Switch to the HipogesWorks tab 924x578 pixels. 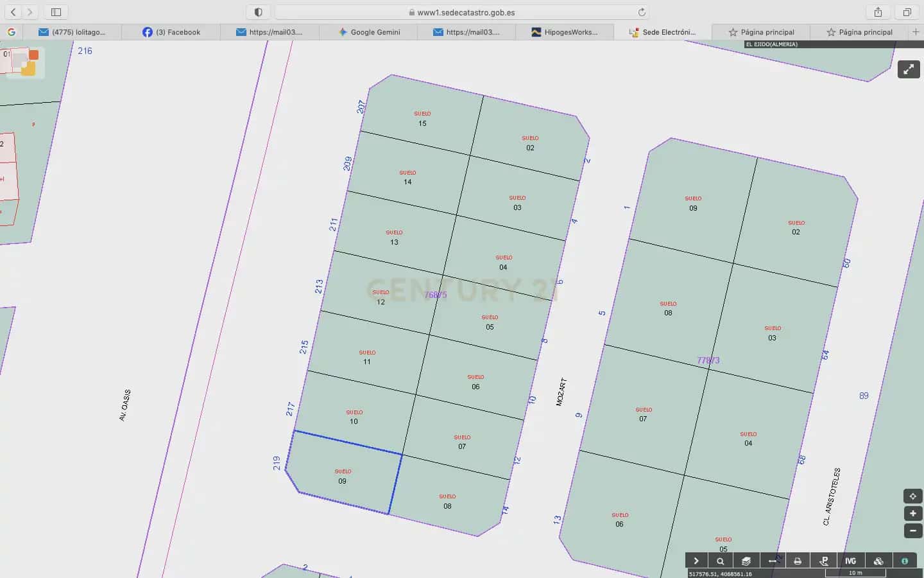[x=565, y=32]
